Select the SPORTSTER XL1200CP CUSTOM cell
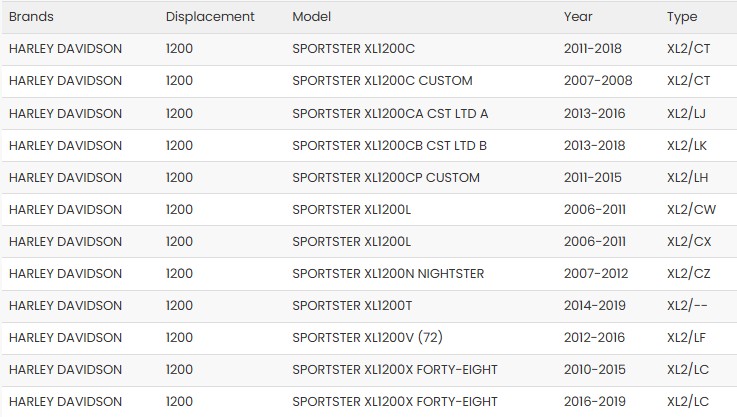Image resolution: width=737 pixels, height=417 pixels. pos(386,178)
